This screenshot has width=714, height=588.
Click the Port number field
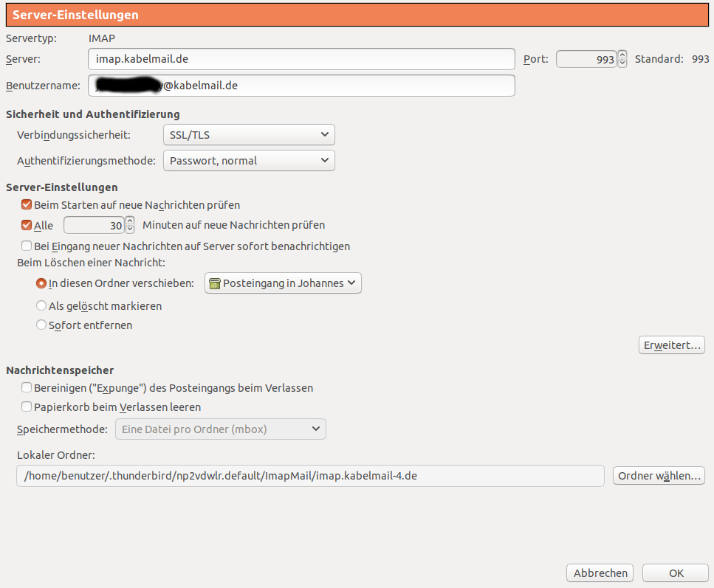coord(586,59)
